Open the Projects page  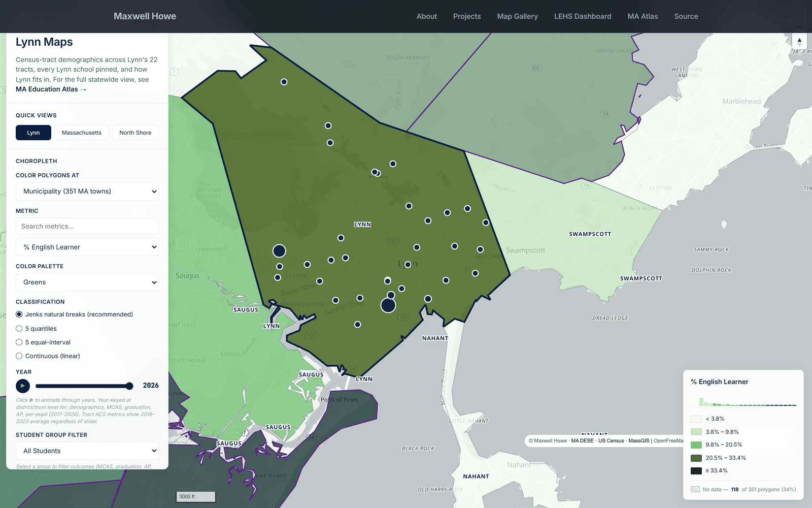pyautogui.click(x=467, y=16)
